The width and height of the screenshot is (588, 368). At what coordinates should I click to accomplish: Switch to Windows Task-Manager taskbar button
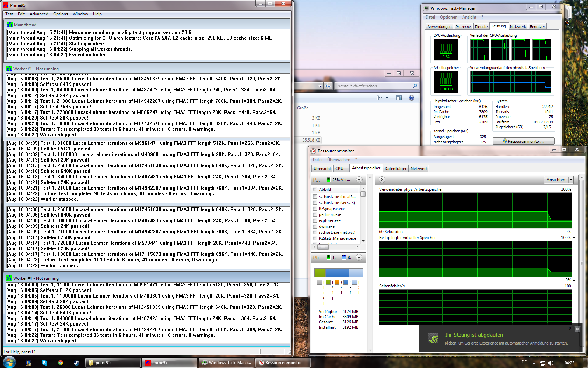pos(226,363)
